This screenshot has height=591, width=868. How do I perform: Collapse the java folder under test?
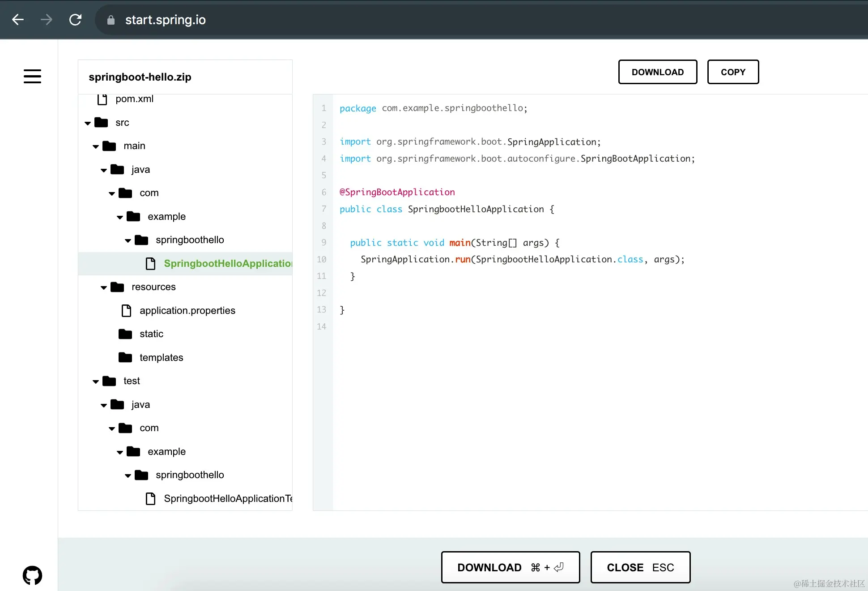pyautogui.click(x=104, y=405)
